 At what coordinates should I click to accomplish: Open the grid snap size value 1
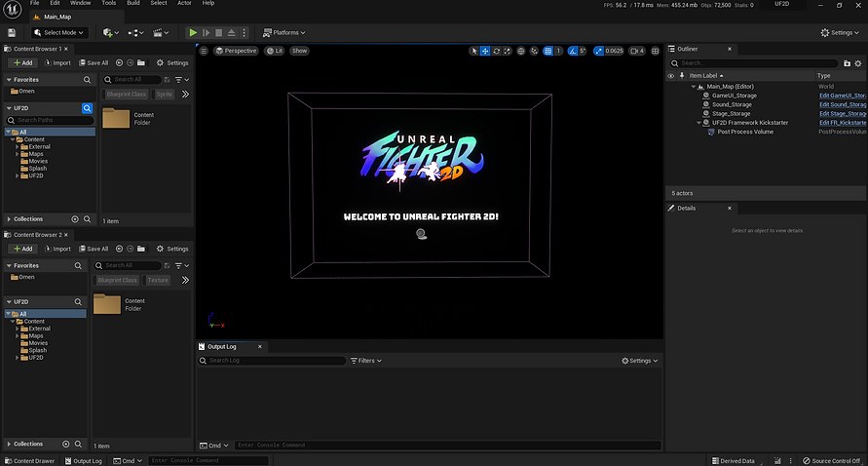tap(558, 51)
